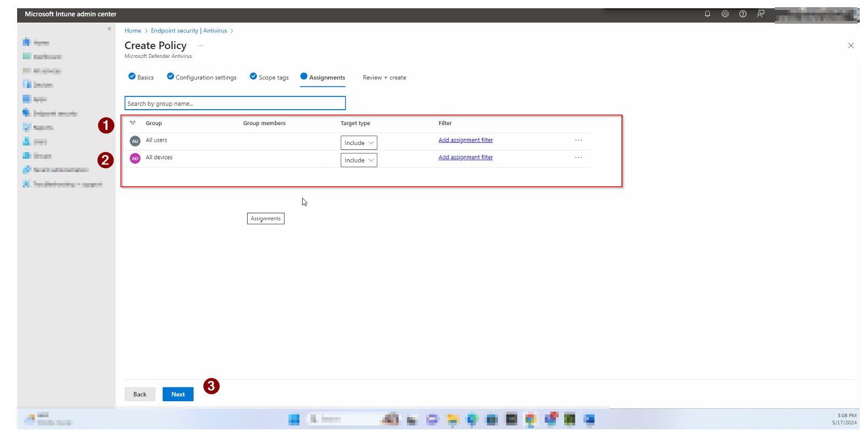The image size is (868, 442).
Task: Collapse the left navigation with the double-chevron
Action: pos(109,29)
